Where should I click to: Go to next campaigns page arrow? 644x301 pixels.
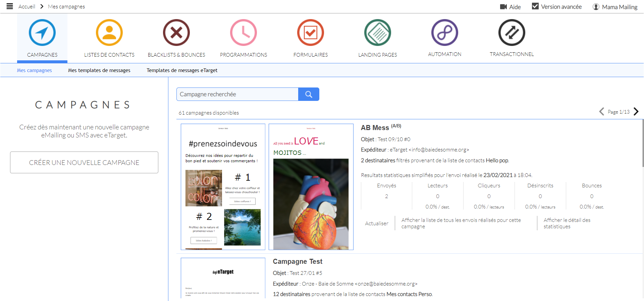pos(636,112)
